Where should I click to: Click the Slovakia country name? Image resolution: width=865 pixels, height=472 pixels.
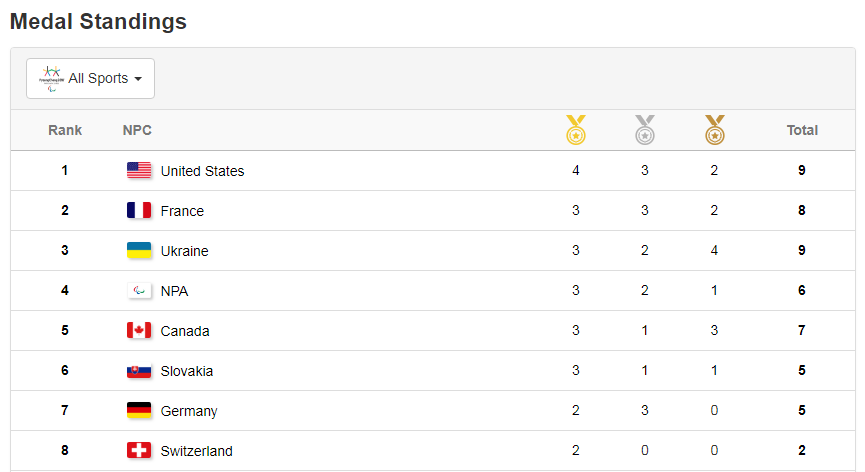coord(187,371)
